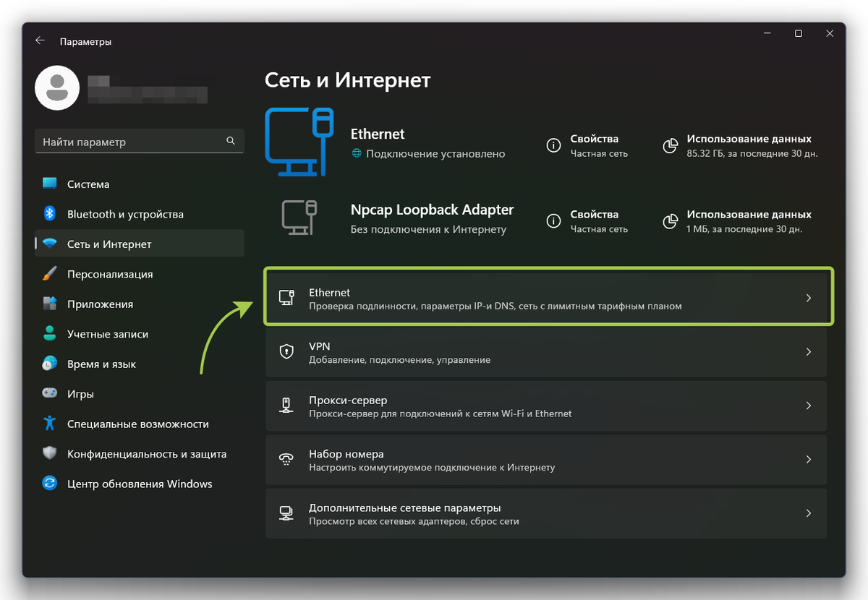The height and width of the screenshot is (600, 868).
Task: Open Время и язык section
Action: 140,364
